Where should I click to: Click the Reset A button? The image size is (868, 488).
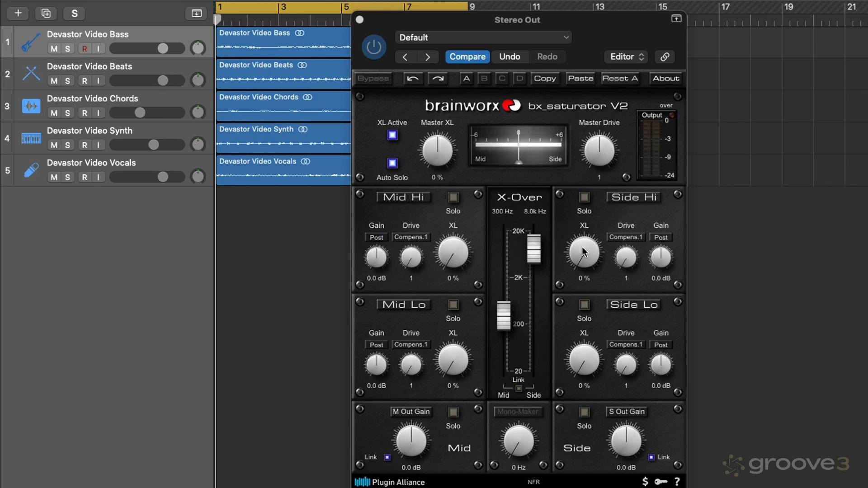(620, 79)
